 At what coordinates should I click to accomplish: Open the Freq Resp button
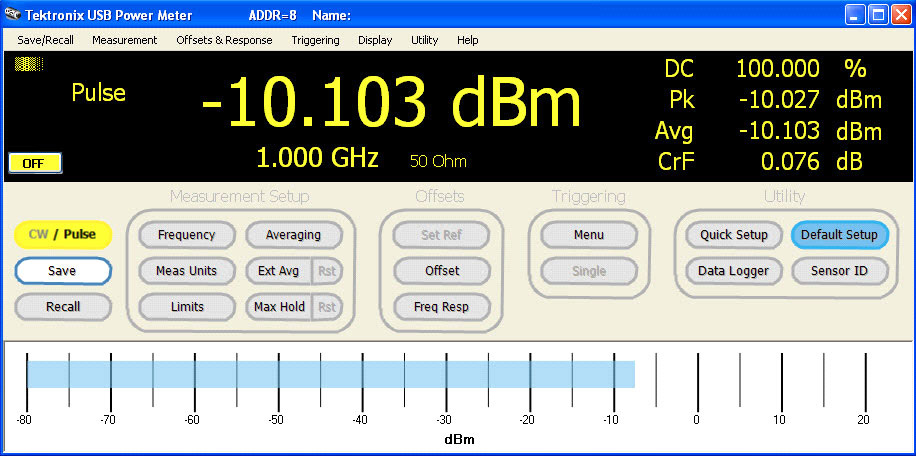[442, 307]
